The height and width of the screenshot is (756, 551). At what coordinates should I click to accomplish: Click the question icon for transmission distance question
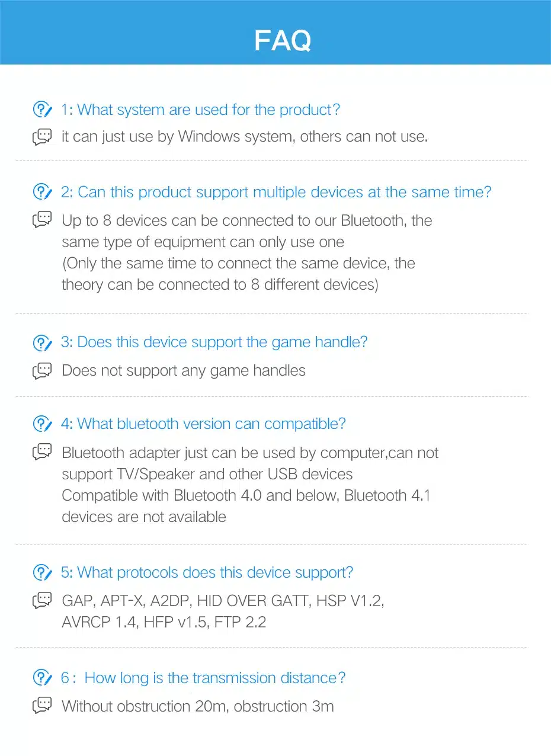click(x=42, y=678)
